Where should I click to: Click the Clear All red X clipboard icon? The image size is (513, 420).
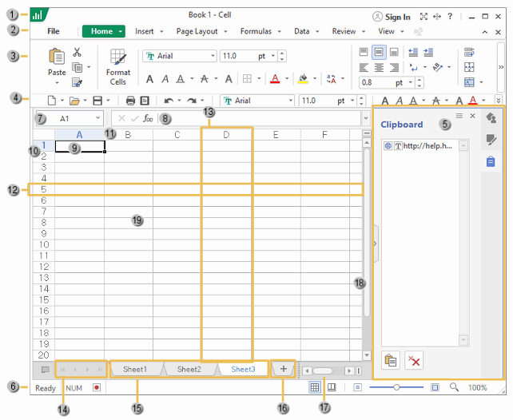414,361
